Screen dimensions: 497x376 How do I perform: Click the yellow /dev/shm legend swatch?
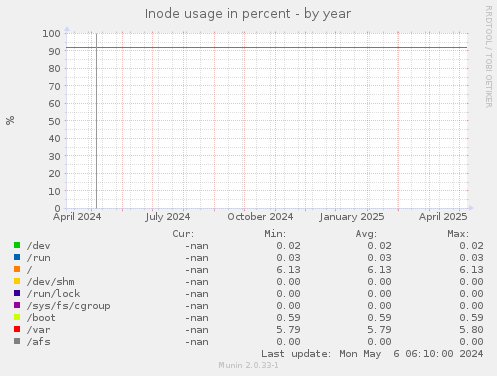pos(17,281)
